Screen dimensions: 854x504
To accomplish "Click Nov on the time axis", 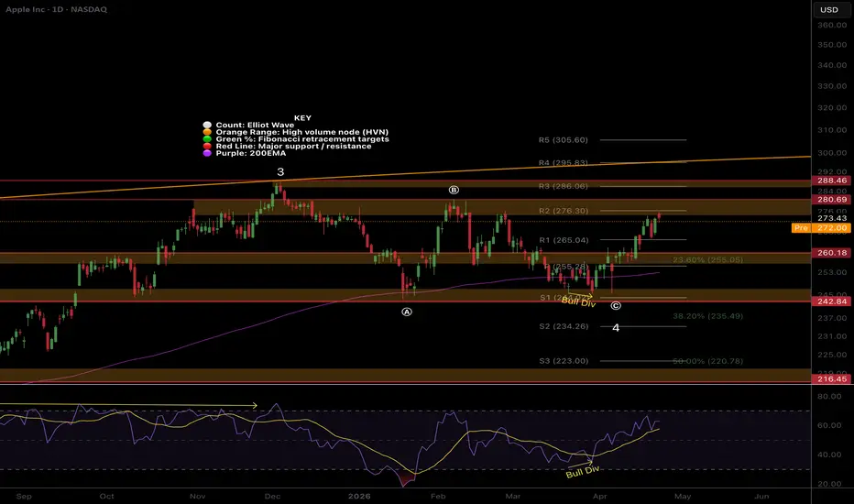I will coord(198,497).
